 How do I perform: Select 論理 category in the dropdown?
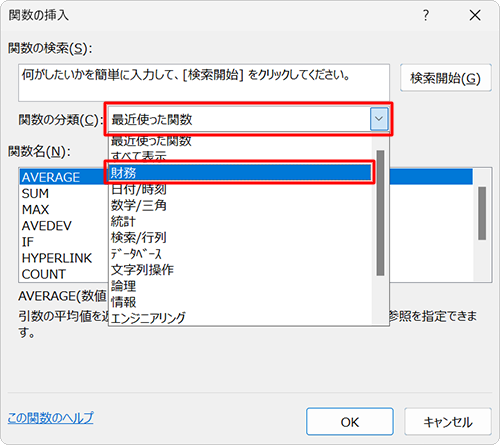240,286
